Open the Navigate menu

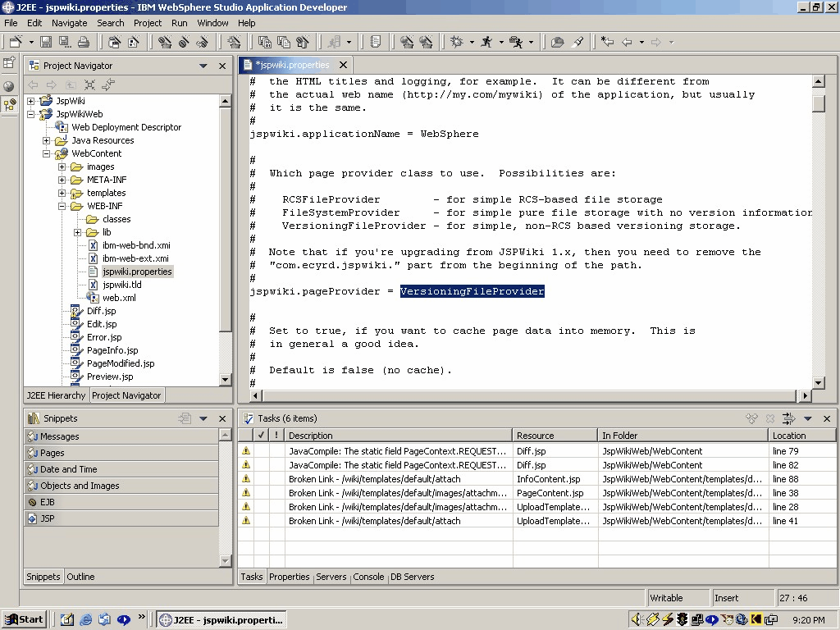tap(69, 23)
